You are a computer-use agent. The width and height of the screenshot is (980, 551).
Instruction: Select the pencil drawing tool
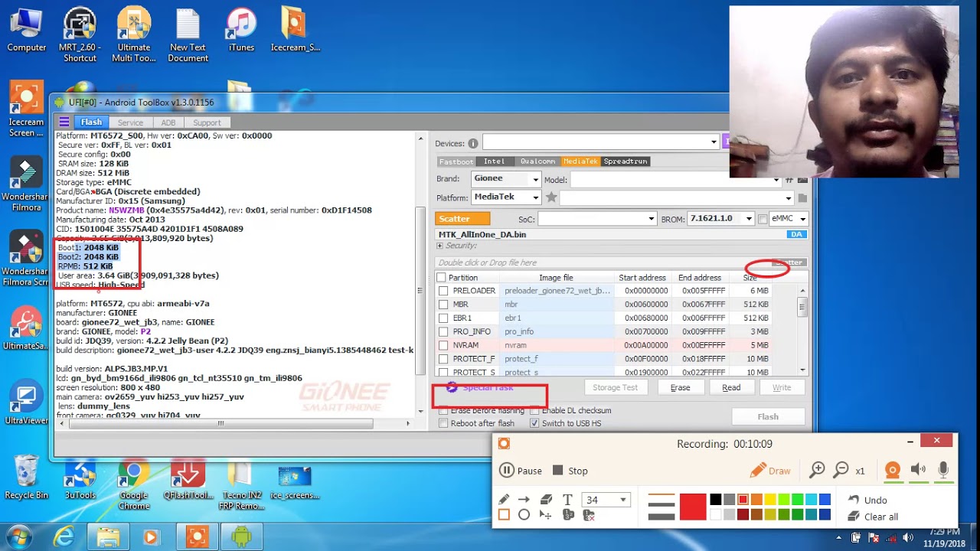coord(504,500)
